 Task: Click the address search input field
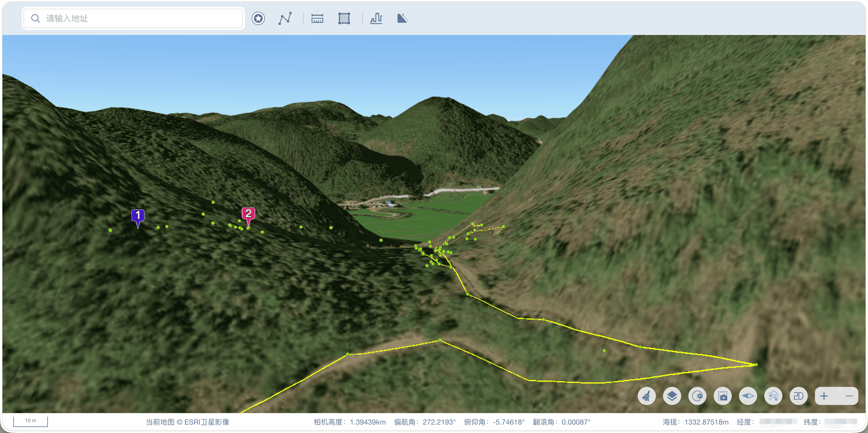tap(133, 18)
